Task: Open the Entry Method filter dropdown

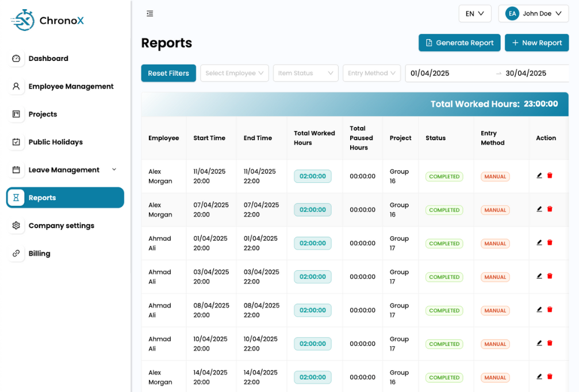Action: 371,73
